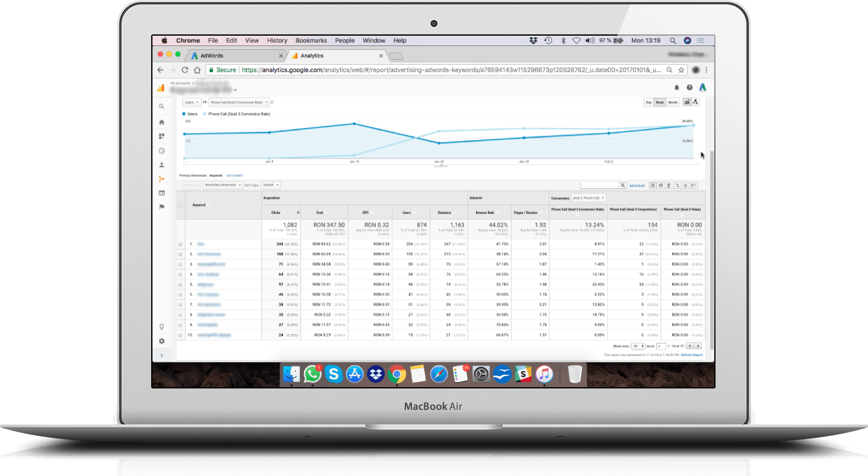Image resolution: width=868 pixels, height=476 pixels.
Task: Tick checkbox for keyword row 7
Action: pos(180,305)
